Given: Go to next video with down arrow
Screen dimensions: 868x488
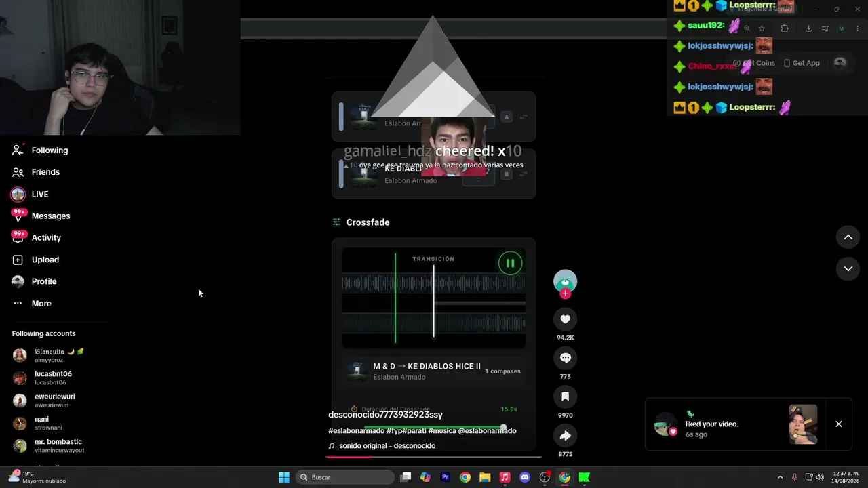Looking at the screenshot, I should (x=848, y=268).
